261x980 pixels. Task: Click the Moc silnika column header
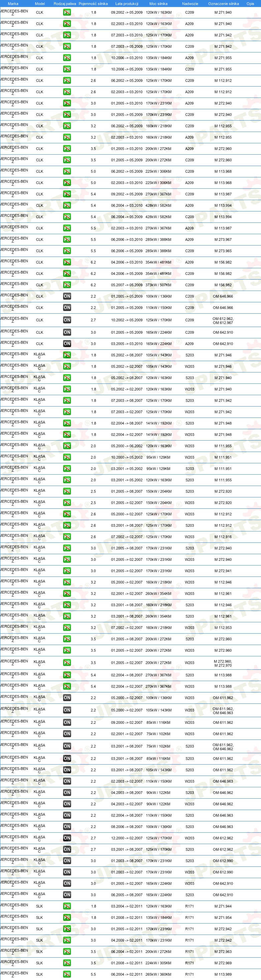[159, 3]
